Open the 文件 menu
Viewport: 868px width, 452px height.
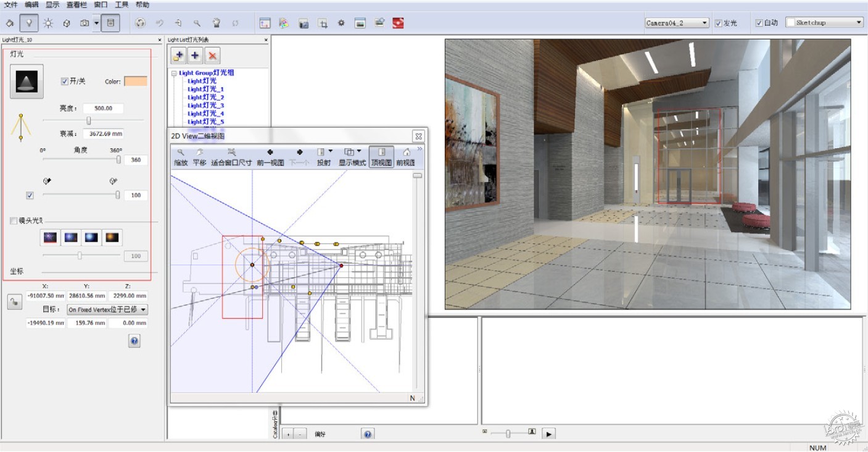tap(10, 5)
